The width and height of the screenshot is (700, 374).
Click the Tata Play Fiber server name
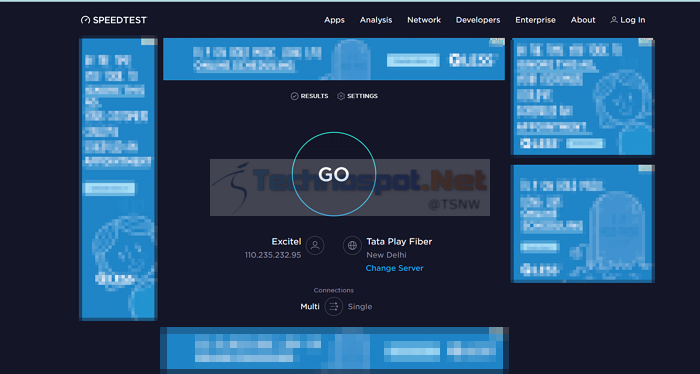[x=399, y=241]
